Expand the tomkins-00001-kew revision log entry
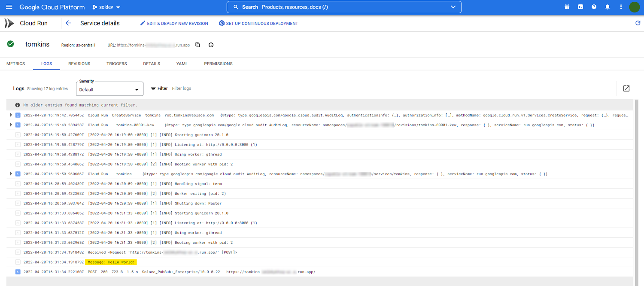Image resolution: width=644 pixels, height=286 pixels. pos(11,125)
